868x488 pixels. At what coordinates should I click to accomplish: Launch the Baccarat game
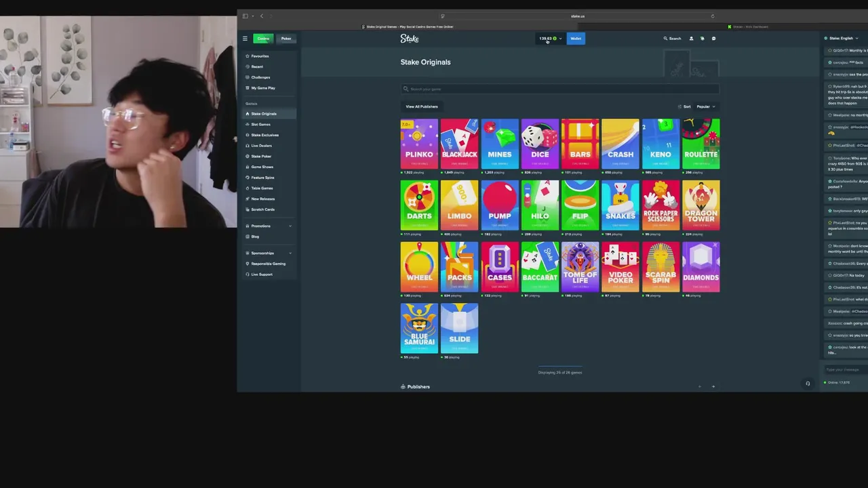[540, 266]
